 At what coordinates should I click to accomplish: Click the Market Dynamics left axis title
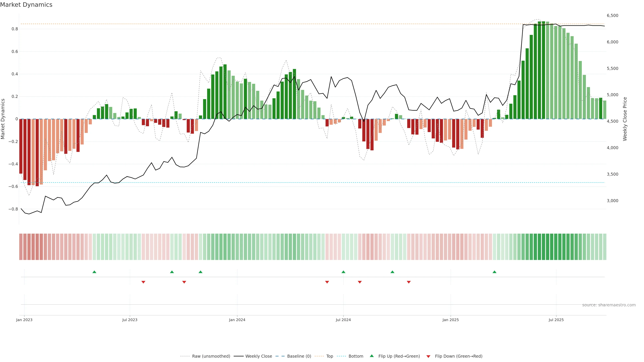[3, 119]
